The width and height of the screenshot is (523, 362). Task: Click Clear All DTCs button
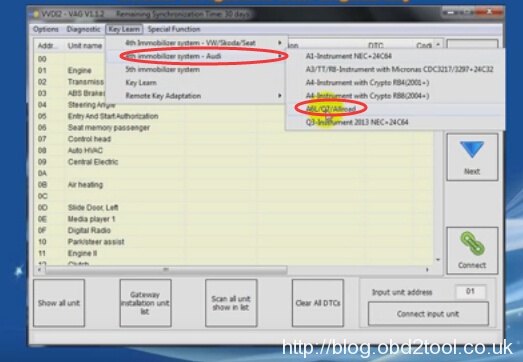(318, 303)
